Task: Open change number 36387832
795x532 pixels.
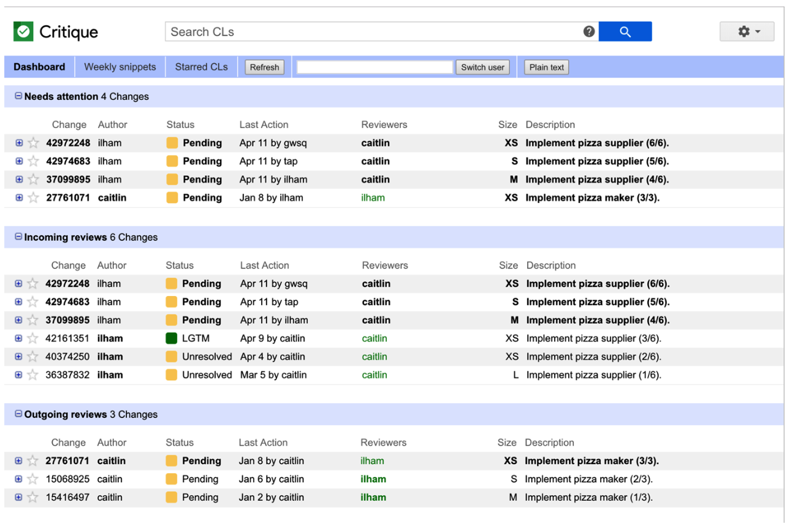Action: coord(67,374)
